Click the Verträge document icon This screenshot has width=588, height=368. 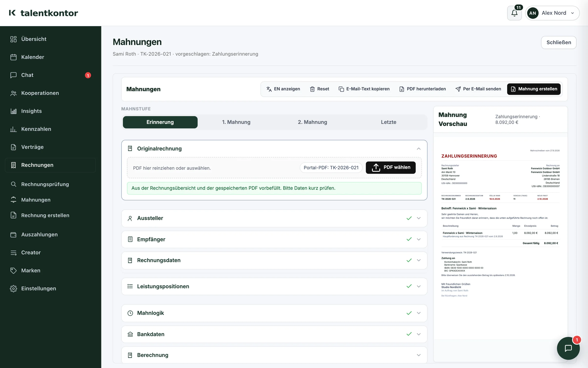tap(13, 147)
